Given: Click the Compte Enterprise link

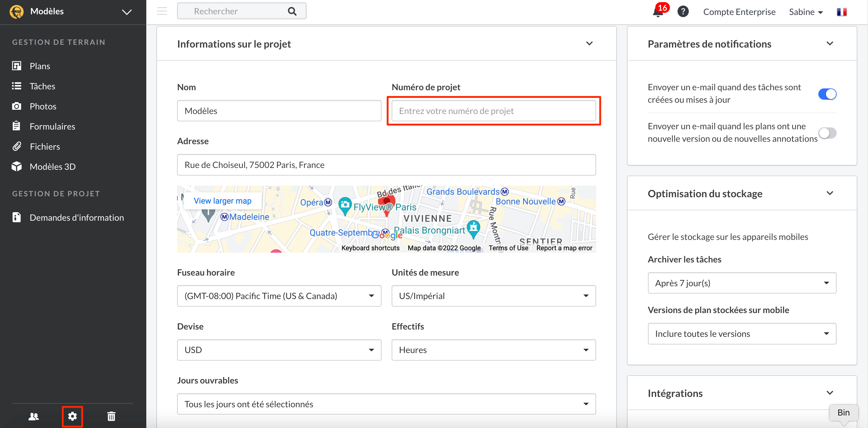Looking at the screenshot, I should click(739, 12).
